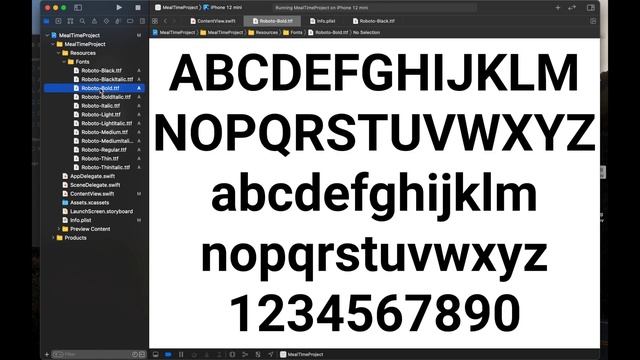Go back in editor history
The width and height of the screenshot is (640, 360).
(x=166, y=21)
